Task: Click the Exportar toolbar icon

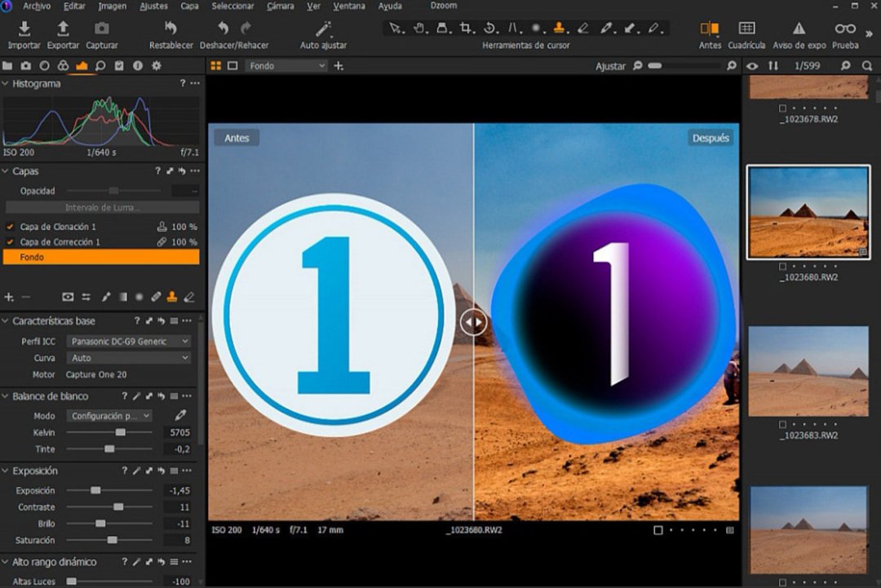Action: click(63, 29)
